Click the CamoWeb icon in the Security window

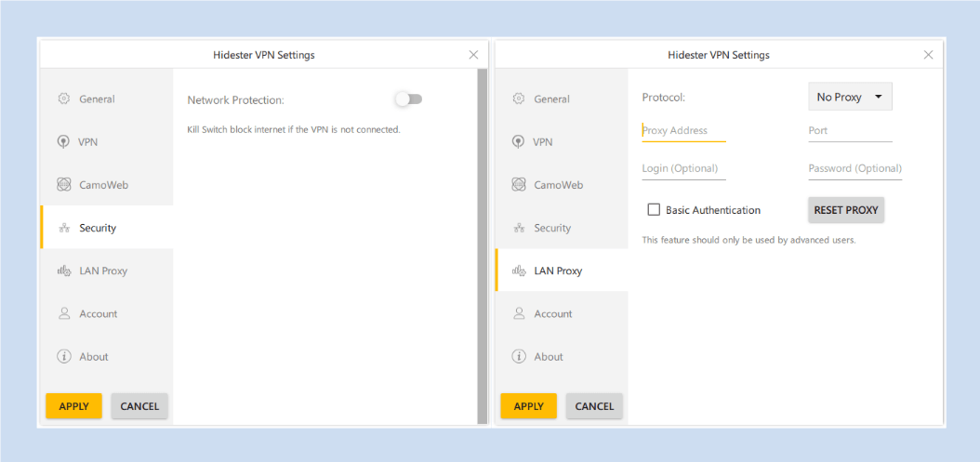click(x=64, y=185)
